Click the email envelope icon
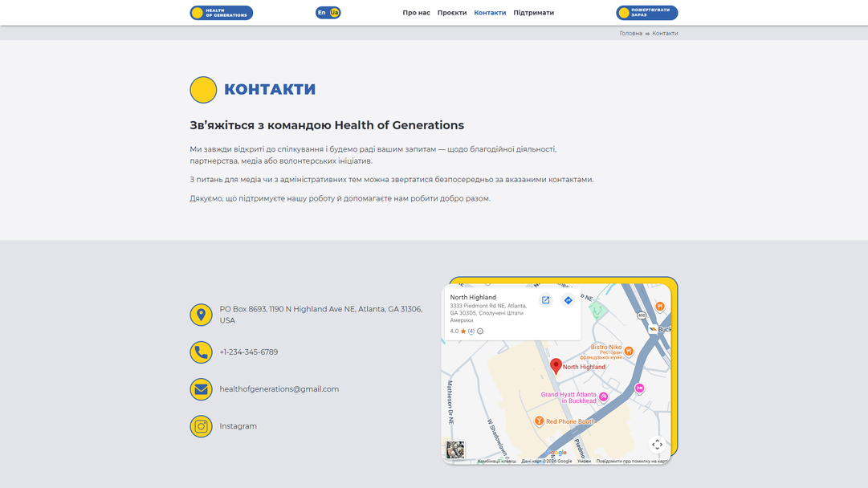This screenshot has width=868, height=488. (x=201, y=389)
